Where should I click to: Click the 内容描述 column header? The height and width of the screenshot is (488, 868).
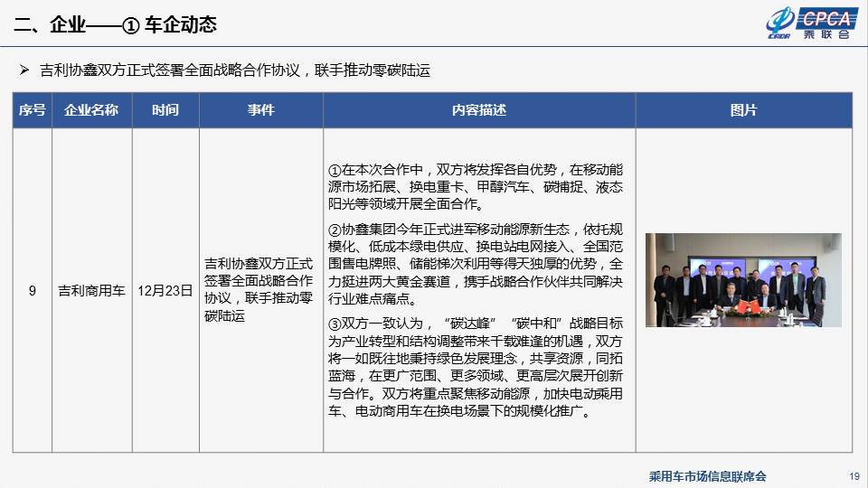point(479,110)
